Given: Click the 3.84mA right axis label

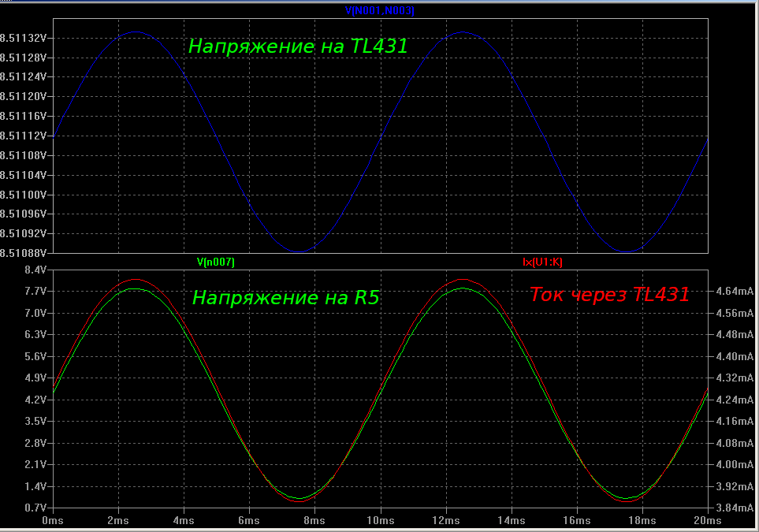Looking at the screenshot, I should click(x=735, y=508).
